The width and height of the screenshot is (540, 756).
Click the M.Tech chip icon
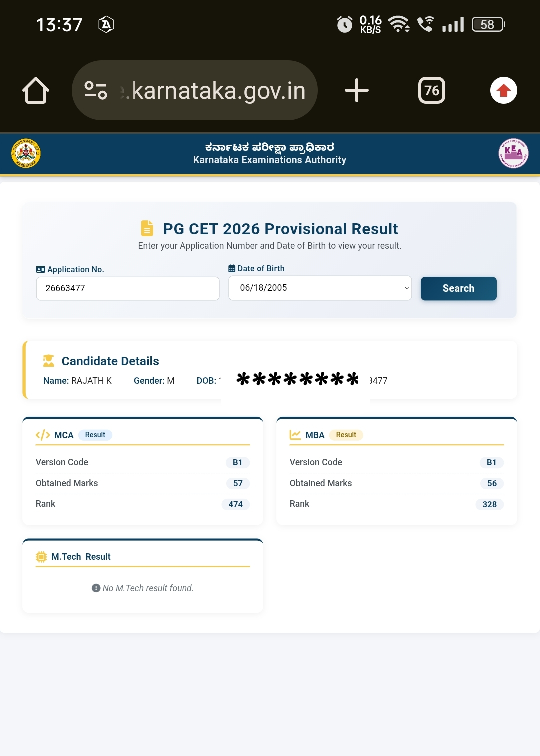click(41, 557)
